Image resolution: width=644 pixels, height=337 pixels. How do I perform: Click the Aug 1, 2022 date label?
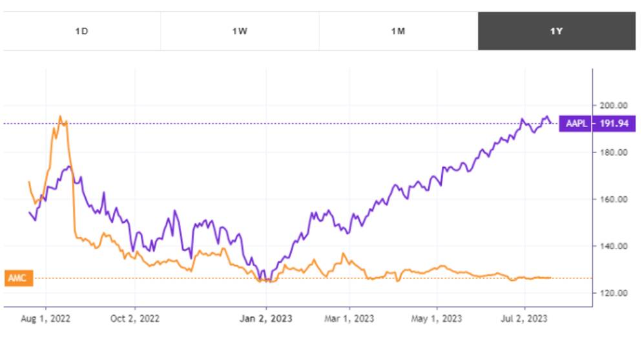(x=46, y=318)
